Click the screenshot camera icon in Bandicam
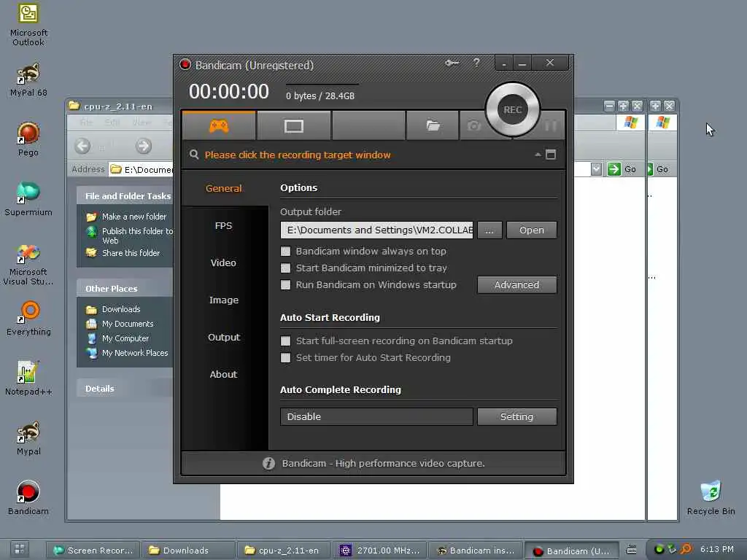The height and width of the screenshot is (560, 747). tap(474, 125)
